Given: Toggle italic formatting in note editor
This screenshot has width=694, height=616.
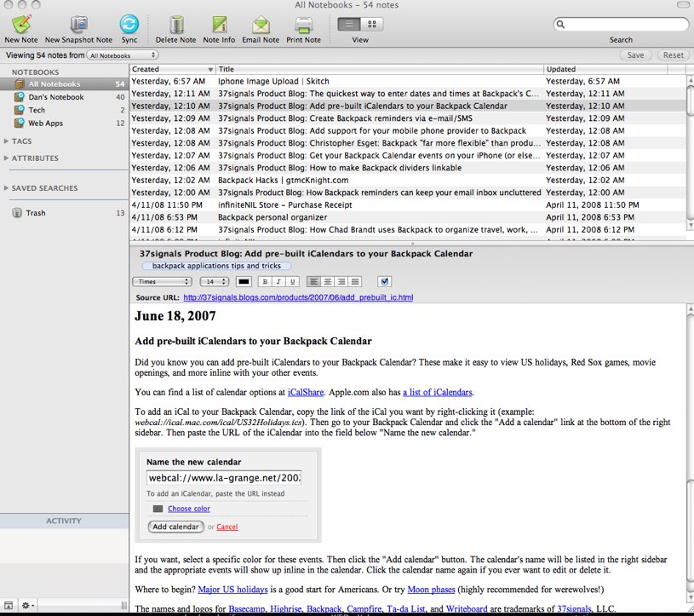Looking at the screenshot, I should tap(278, 282).
